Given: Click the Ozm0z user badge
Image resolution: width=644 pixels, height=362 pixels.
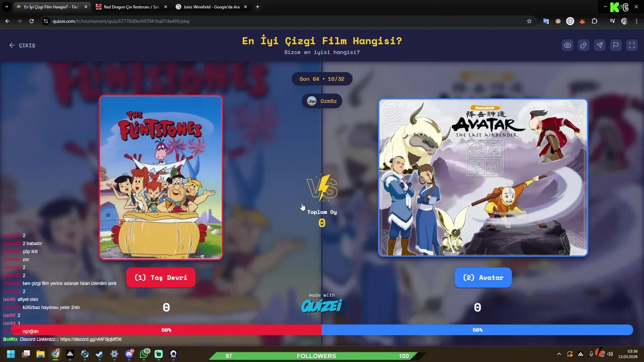Looking at the screenshot, I should (x=322, y=101).
